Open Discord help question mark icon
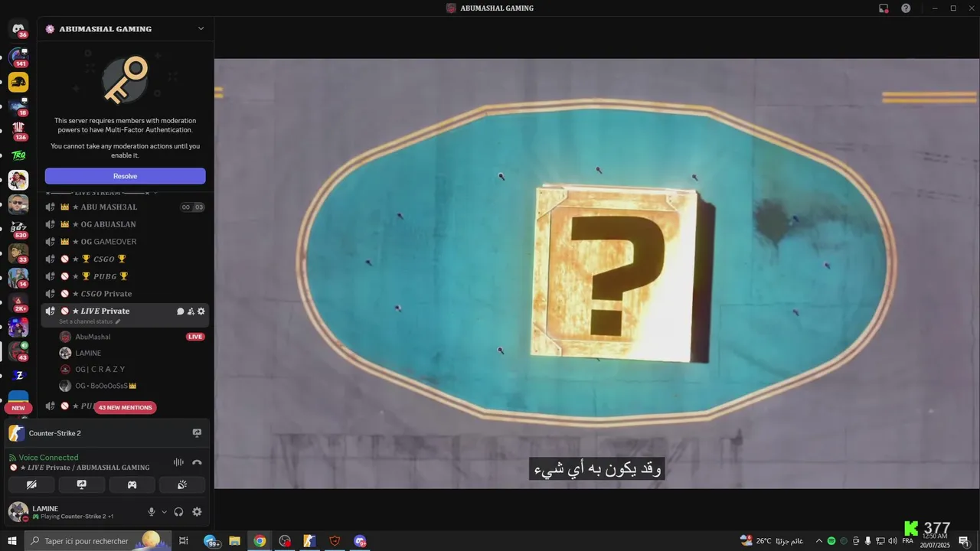980x551 pixels. point(906,8)
